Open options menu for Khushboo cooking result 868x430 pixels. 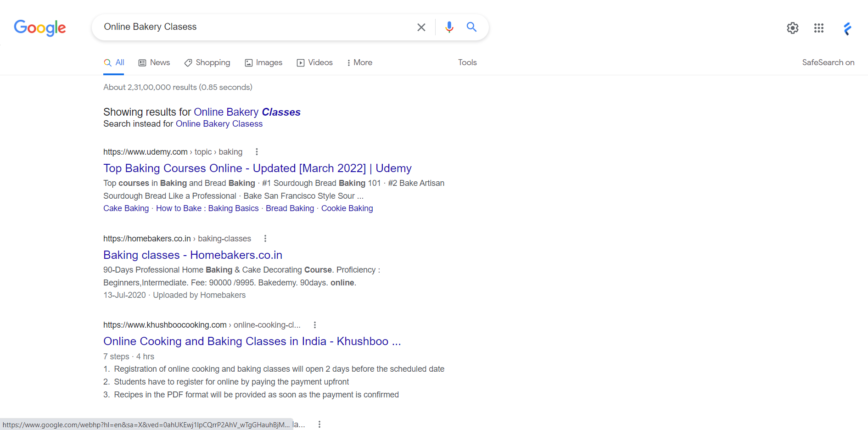click(x=315, y=325)
